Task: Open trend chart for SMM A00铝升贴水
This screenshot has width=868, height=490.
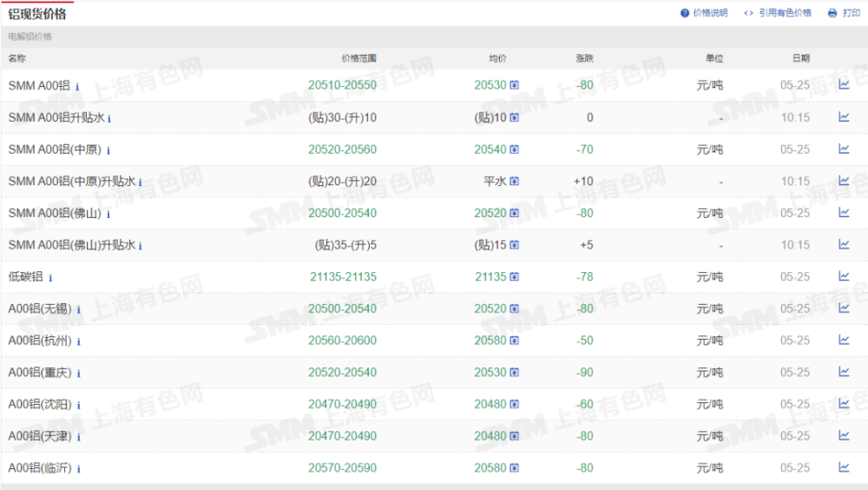Action: (x=844, y=116)
